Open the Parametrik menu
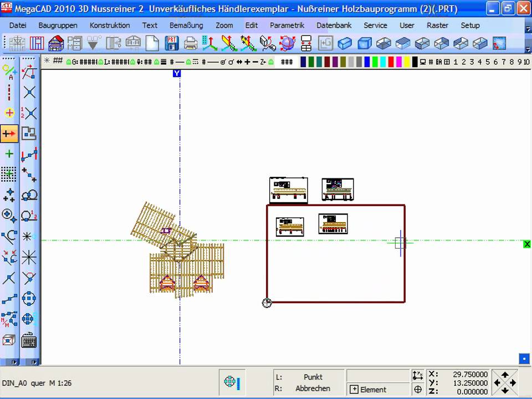532x399 pixels. (x=287, y=25)
